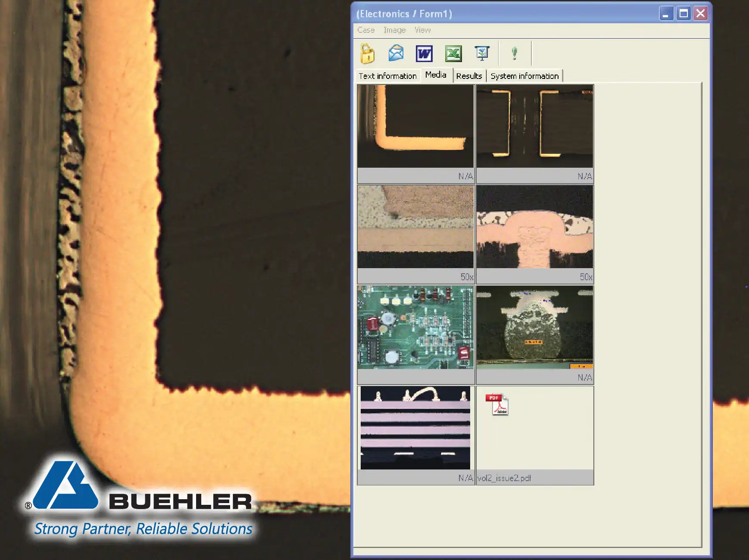Switch to the Results tab
The width and height of the screenshot is (749, 560).
(469, 76)
